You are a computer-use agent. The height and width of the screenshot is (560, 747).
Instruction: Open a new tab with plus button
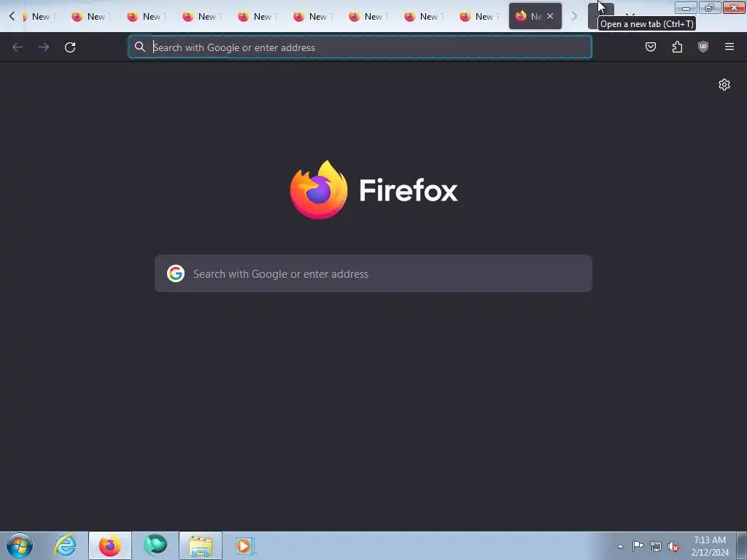coord(601,16)
